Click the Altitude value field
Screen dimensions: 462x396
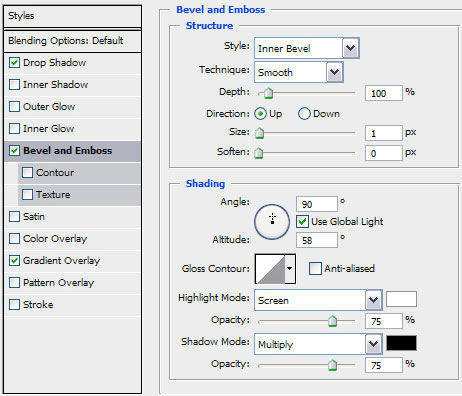point(316,240)
